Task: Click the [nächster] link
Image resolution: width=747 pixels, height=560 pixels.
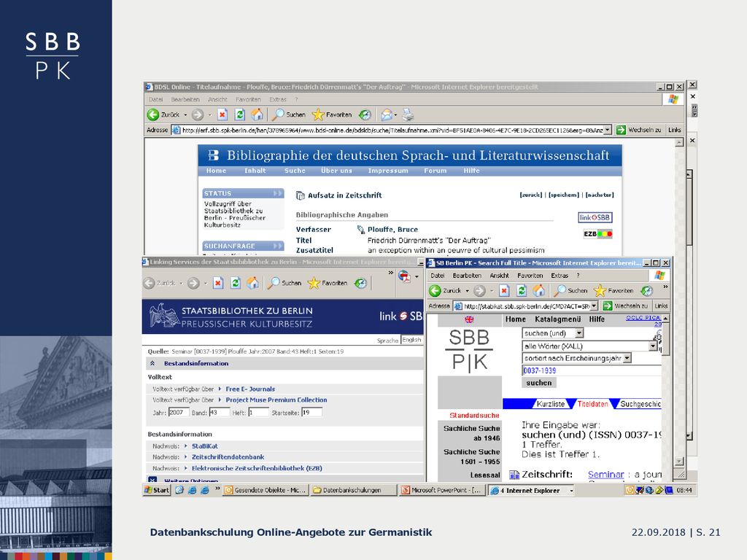Action: click(600, 195)
